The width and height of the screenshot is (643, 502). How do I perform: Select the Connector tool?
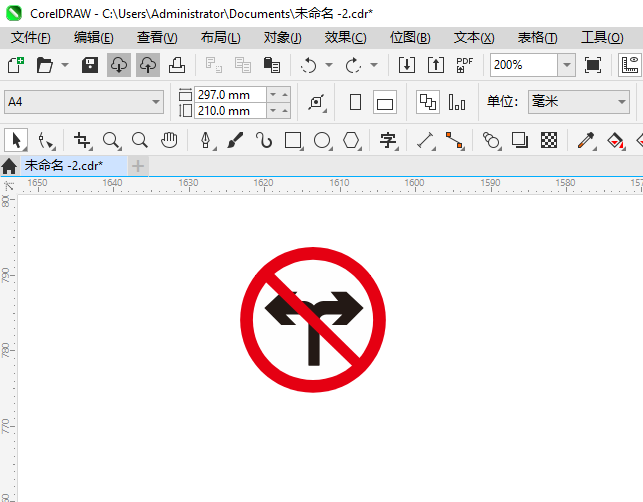pyautogui.click(x=455, y=140)
